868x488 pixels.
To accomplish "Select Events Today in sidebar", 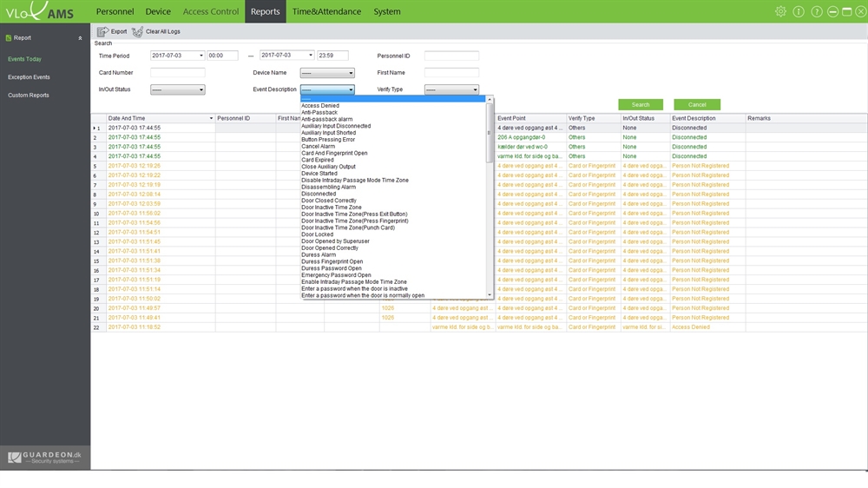I will [x=24, y=59].
